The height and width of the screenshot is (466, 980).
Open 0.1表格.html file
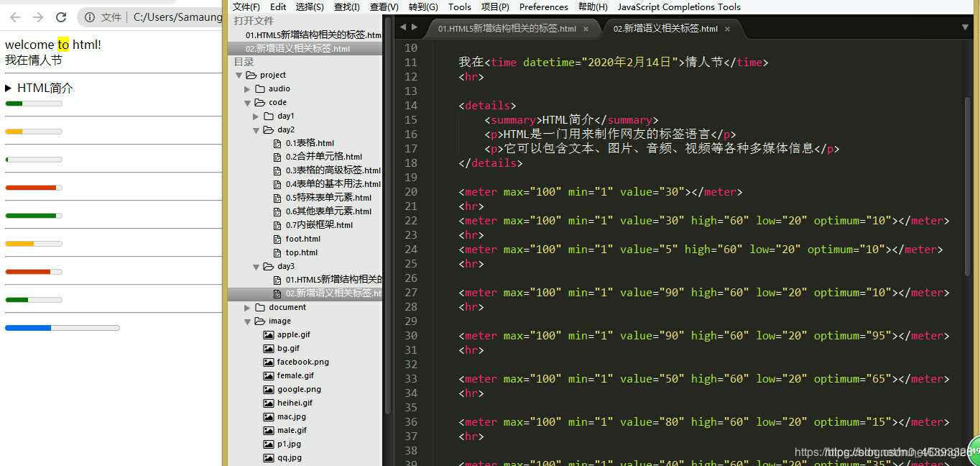click(x=310, y=143)
